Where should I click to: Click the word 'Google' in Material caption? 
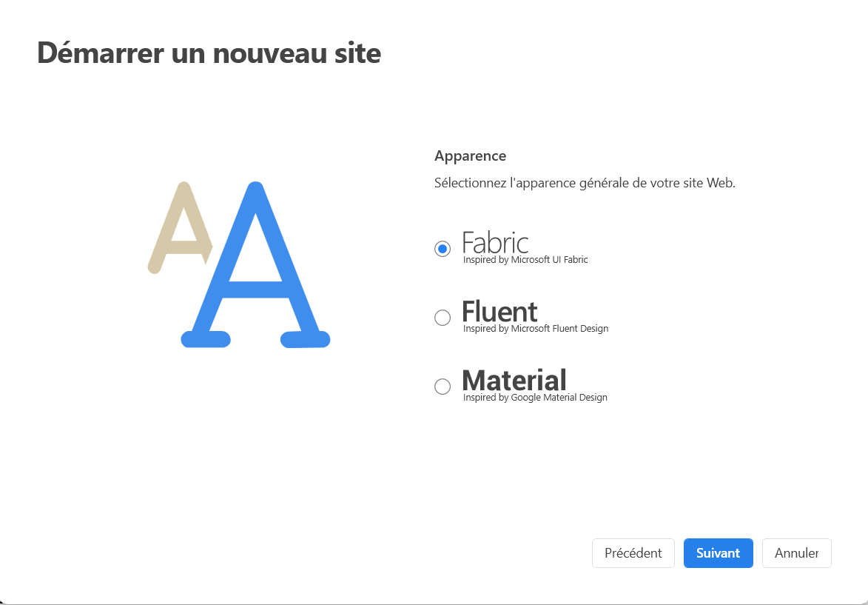[526, 398]
